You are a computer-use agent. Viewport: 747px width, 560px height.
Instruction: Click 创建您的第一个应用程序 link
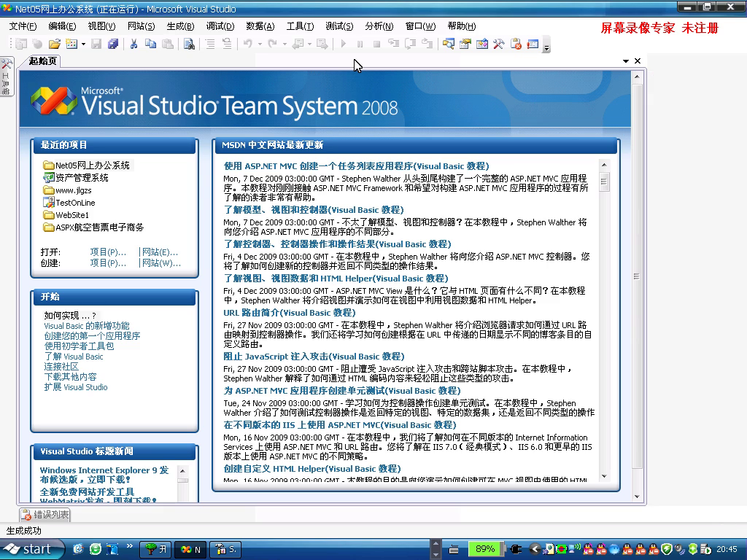(x=92, y=335)
